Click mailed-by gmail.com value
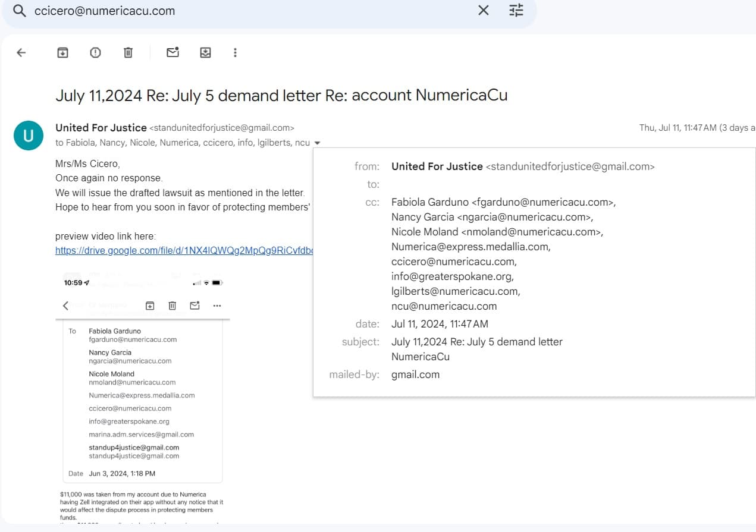 pos(415,374)
